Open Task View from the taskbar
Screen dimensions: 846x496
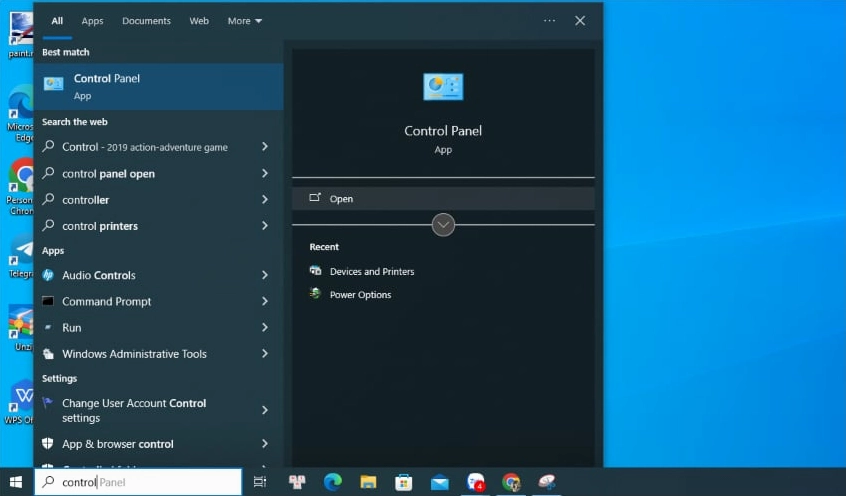pos(260,482)
